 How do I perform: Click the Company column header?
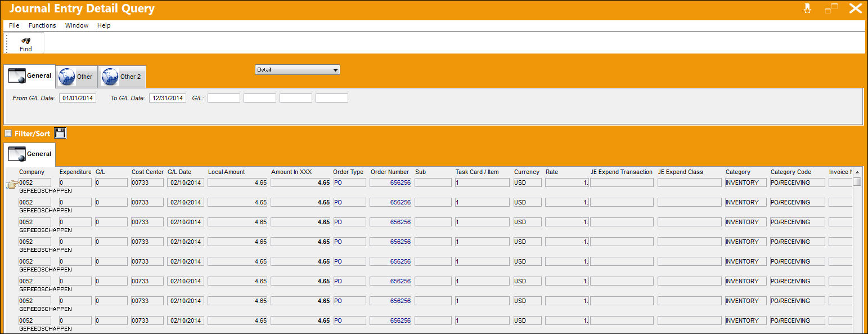[x=32, y=172]
